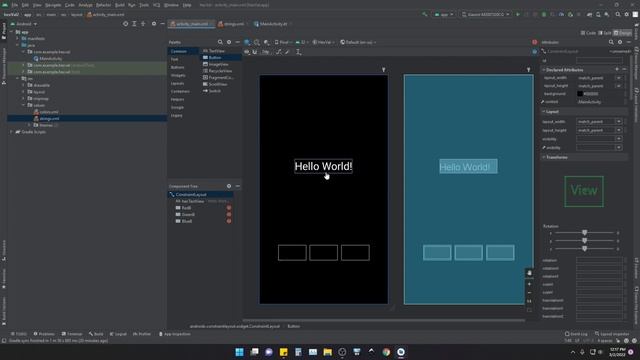
Task: Click the id input field
Action: coord(599,61)
